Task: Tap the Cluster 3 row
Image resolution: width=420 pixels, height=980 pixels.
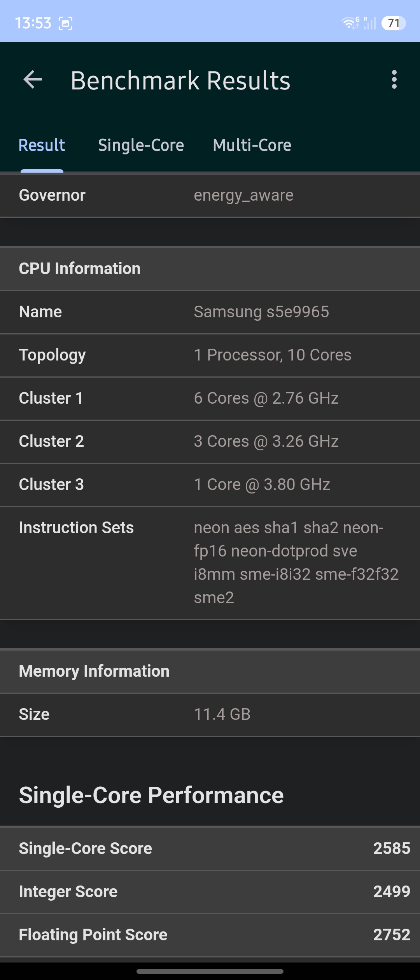Action: (x=210, y=485)
